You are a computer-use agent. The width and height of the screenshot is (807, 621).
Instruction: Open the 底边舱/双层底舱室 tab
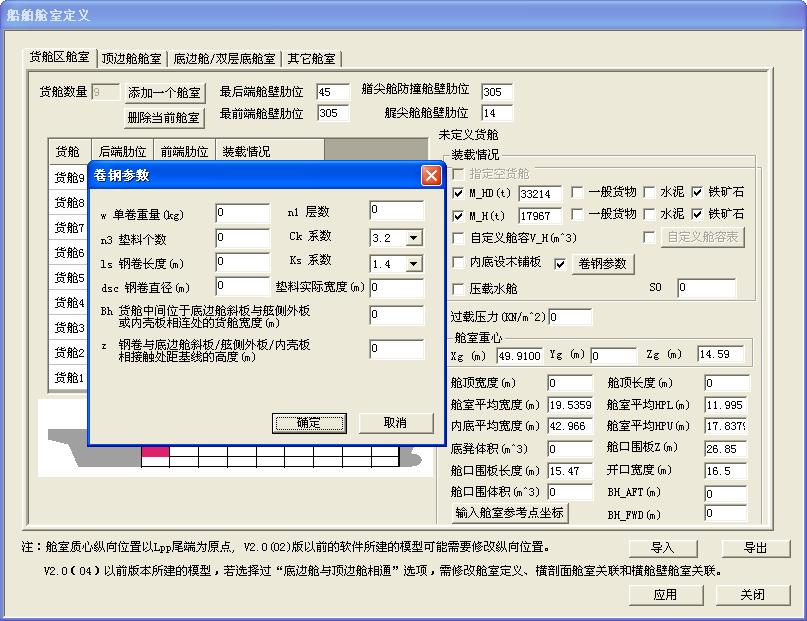pyautogui.click(x=224, y=59)
